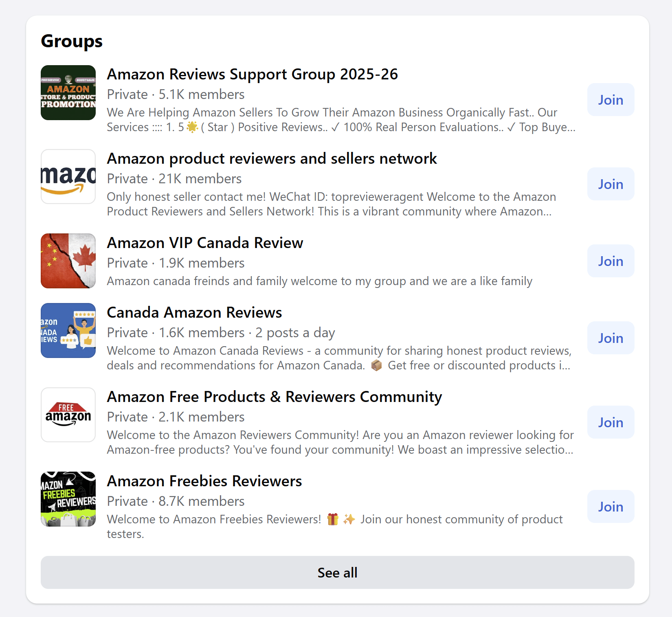This screenshot has height=617, width=672.
Task: Click the Groups section heading
Action: coord(72,41)
